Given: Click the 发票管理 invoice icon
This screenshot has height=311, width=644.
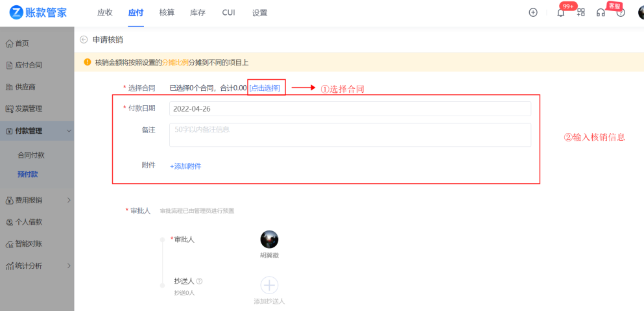Looking at the screenshot, I should pyautogui.click(x=10, y=109).
